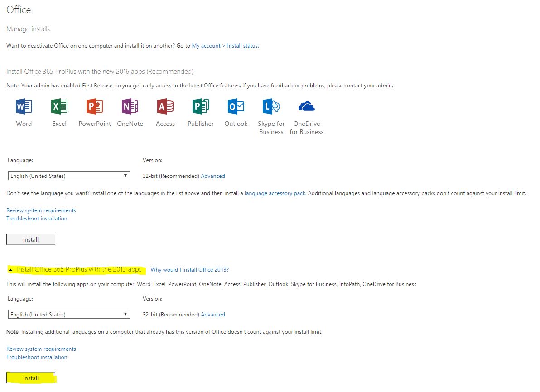Review system requirements for 2013 apps
540x392 pixels.
(41, 349)
